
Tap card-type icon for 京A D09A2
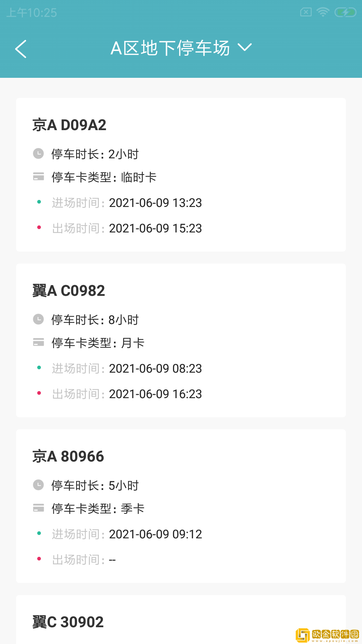click(39, 177)
